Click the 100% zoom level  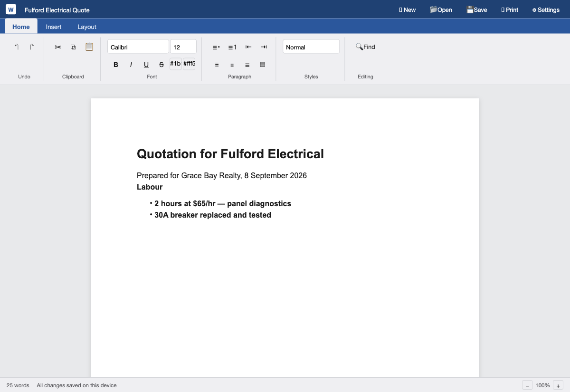[x=543, y=385]
